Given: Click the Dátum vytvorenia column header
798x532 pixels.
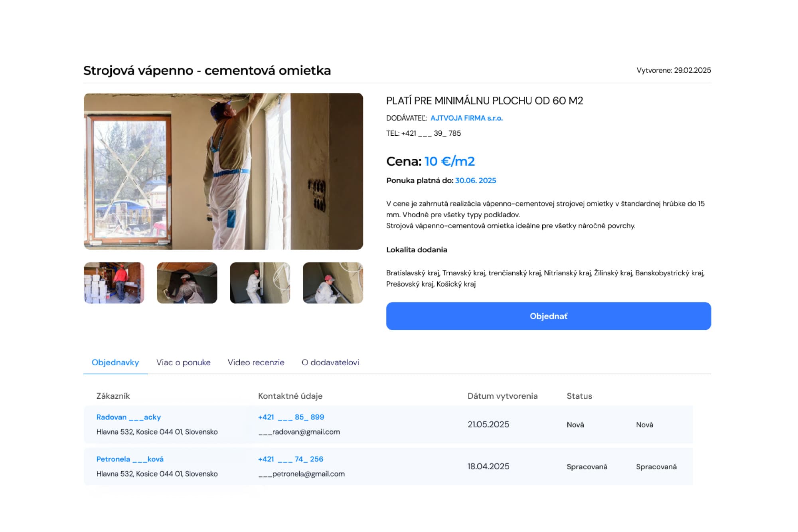Looking at the screenshot, I should pos(502,396).
